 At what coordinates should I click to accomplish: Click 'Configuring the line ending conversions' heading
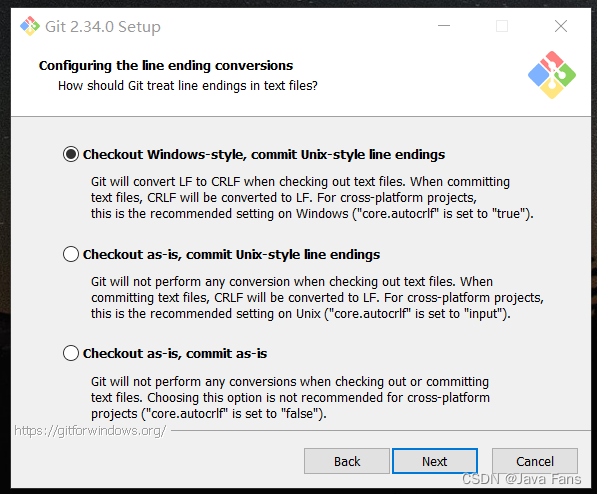(x=166, y=66)
